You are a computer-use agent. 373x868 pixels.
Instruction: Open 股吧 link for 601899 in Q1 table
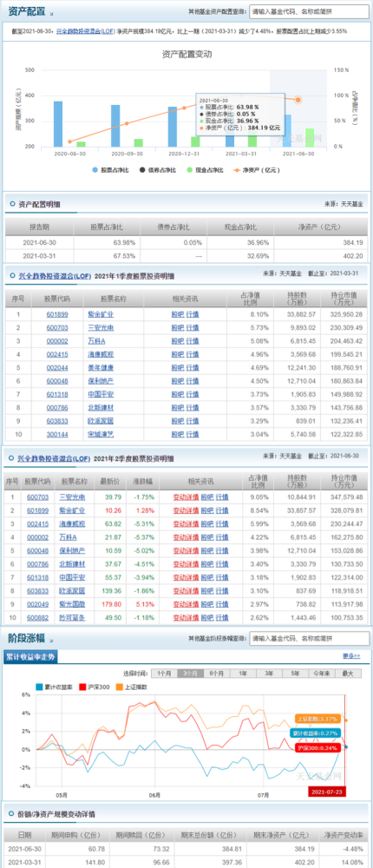tap(178, 314)
